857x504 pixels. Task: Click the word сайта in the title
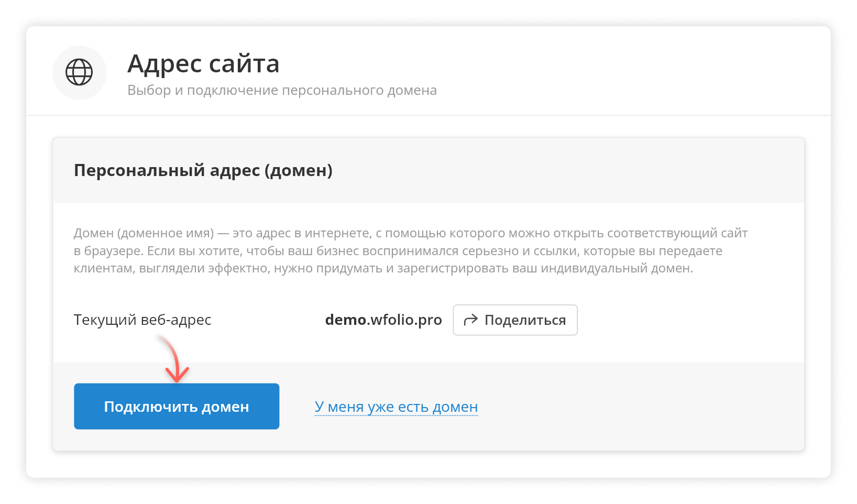(244, 64)
